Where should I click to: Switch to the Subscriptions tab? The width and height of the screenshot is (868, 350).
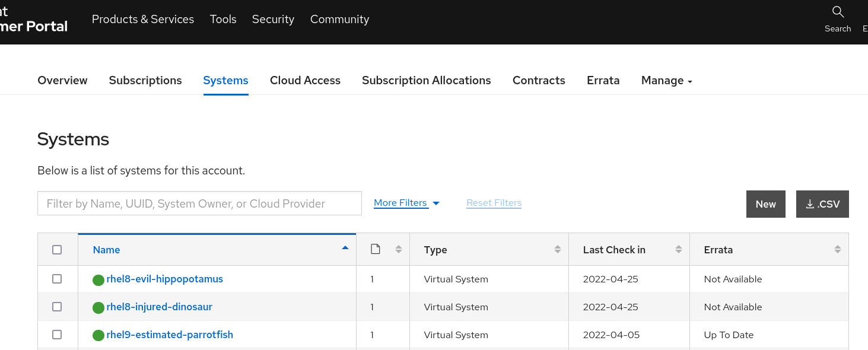(x=145, y=81)
